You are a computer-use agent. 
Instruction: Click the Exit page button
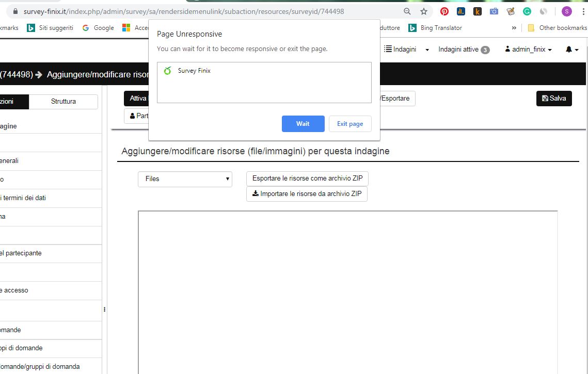pos(350,124)
